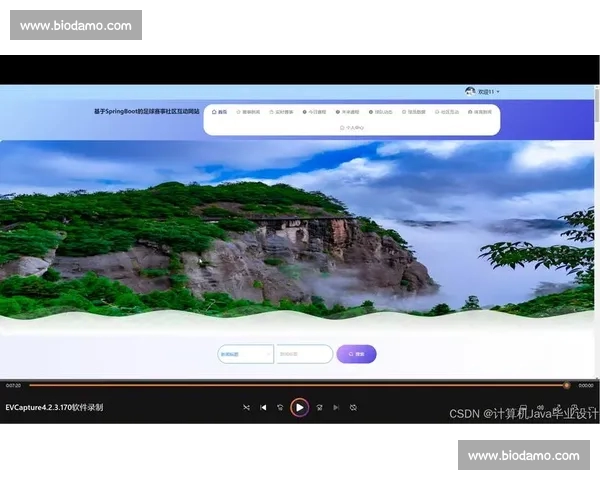Screen dimensions: 600x480
Task: Click the first search input field
Action: (245, 354)
